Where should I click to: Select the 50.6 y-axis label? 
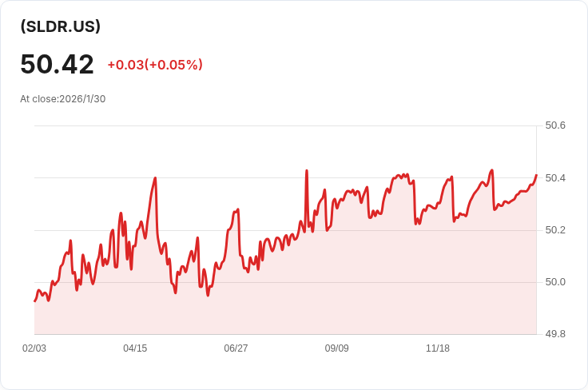pyautogui.click(x=554, y=125)
